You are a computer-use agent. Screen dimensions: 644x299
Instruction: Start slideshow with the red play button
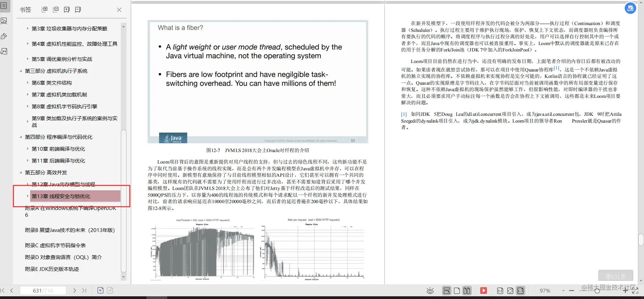484,291
